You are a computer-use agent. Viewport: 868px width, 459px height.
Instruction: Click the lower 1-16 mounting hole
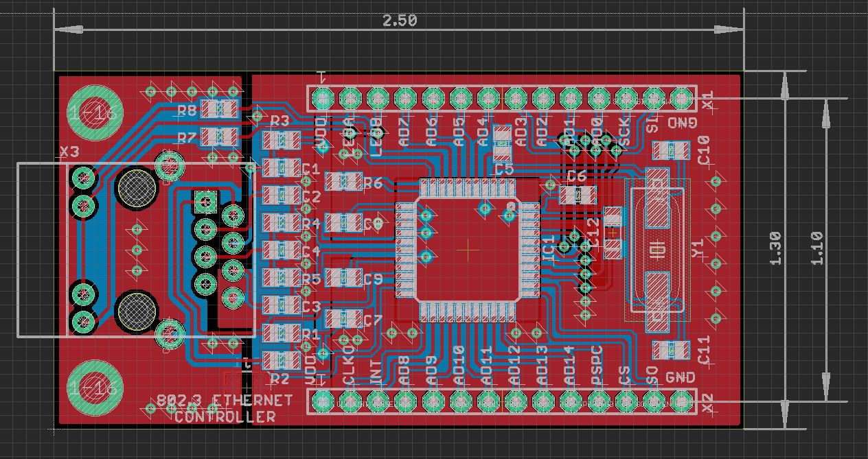coord(94,388)
